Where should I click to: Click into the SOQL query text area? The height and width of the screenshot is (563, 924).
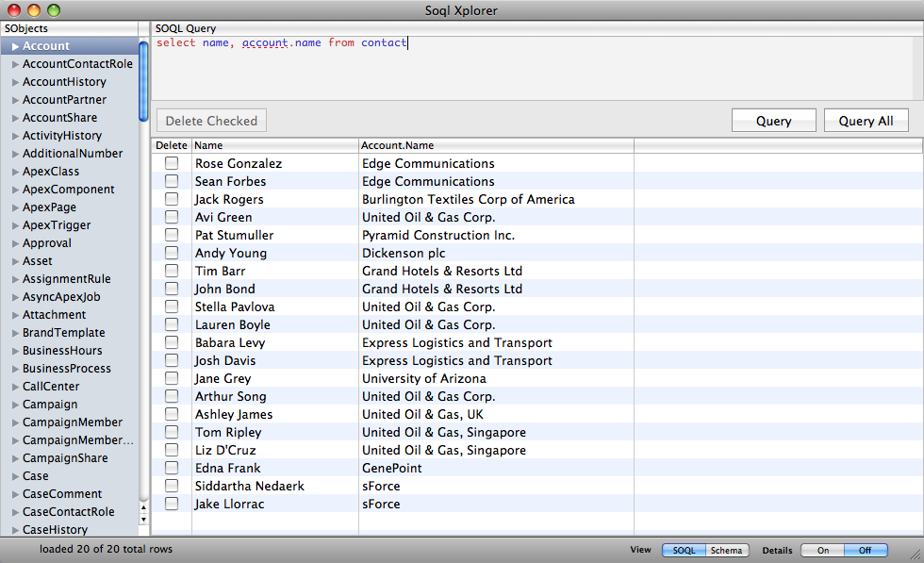[534, 69]
